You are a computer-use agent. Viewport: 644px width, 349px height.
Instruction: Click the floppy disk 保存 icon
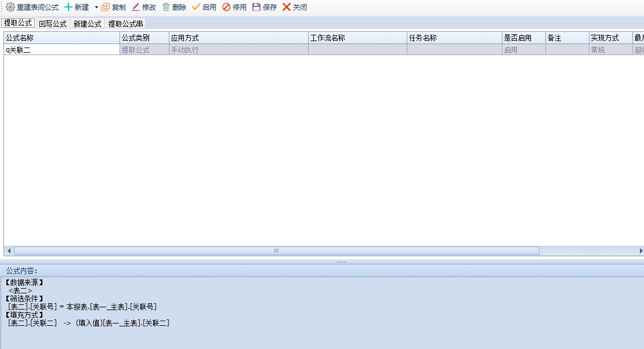tap(256, 8)
